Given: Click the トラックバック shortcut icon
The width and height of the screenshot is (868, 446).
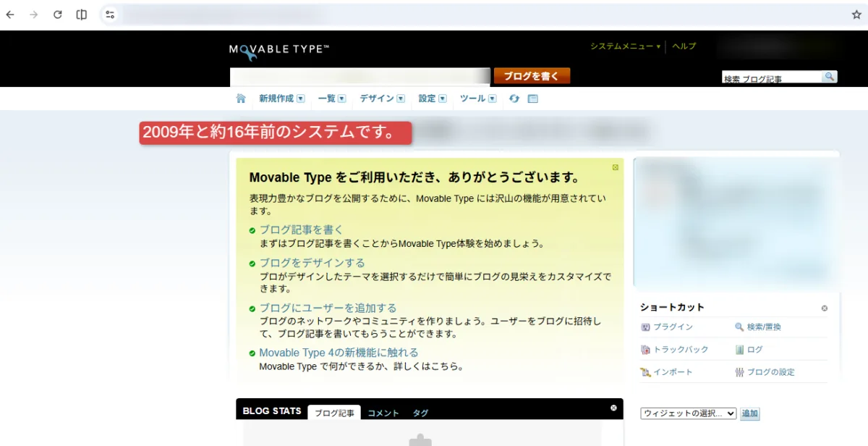Looking at the screenshot, I should pos(646,350).
